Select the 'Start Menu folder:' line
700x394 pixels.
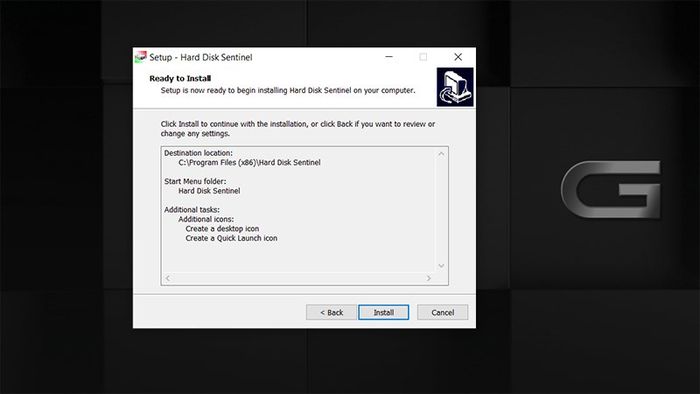[195, 181]
